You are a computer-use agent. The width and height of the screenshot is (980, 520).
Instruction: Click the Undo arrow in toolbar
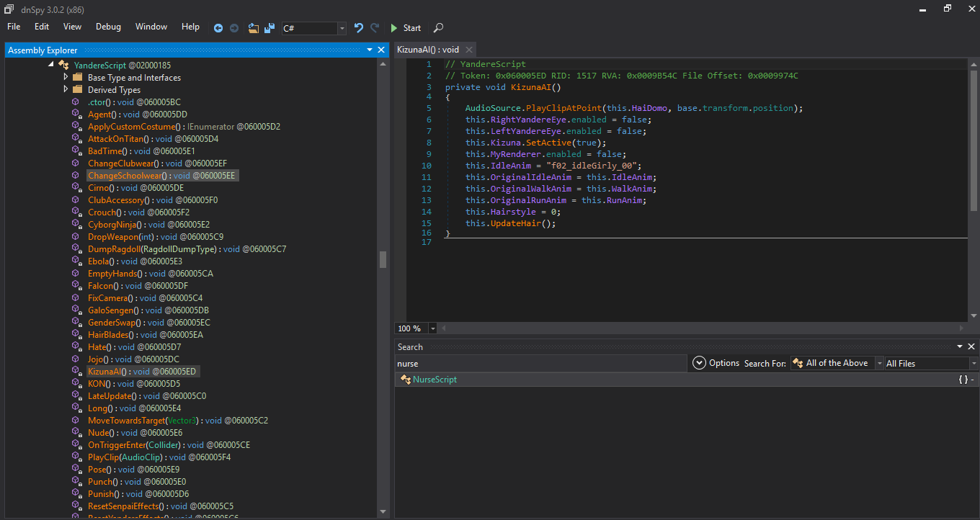click(358, 27)
